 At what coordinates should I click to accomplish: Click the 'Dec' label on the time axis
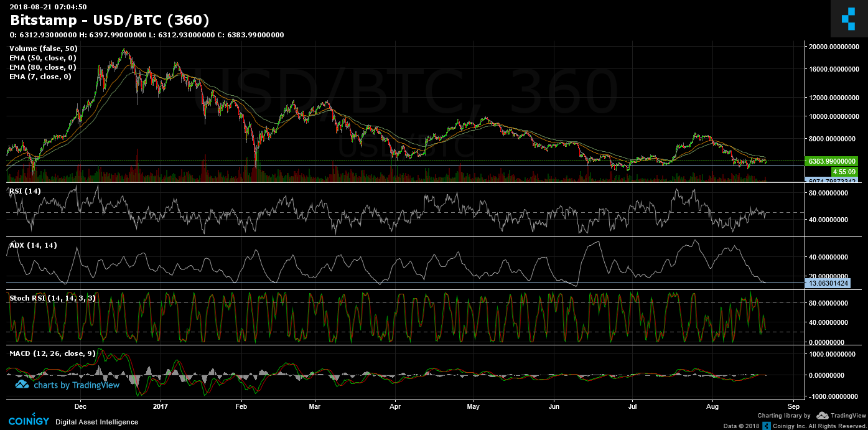80,406
